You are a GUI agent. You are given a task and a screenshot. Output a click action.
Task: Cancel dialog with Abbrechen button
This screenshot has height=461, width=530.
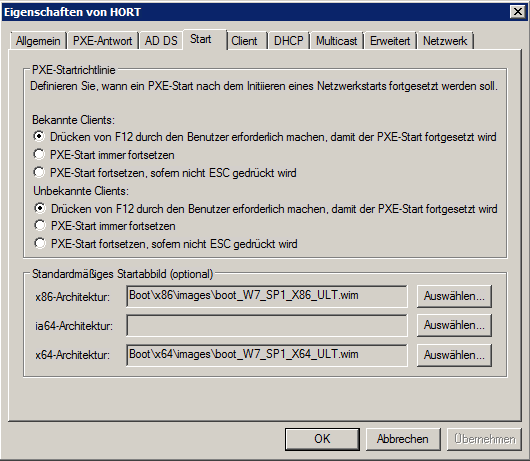coord(403,439)
